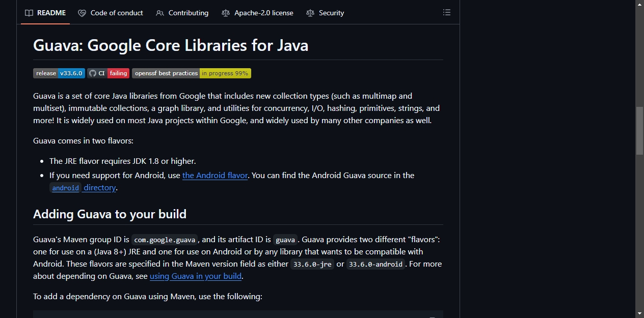Click the Security scale icon
The width and height of the screenshot is (644, 318).
click(310, 13)
